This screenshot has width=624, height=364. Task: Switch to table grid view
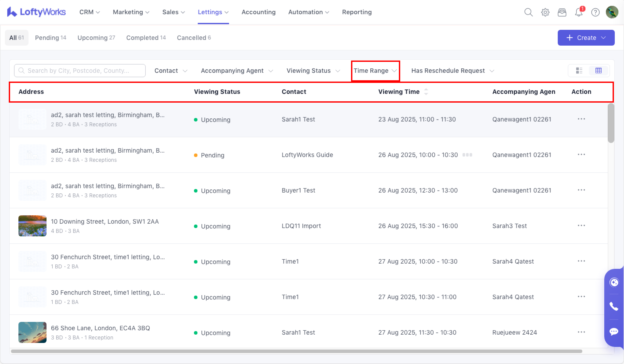(x=598, y=71)
